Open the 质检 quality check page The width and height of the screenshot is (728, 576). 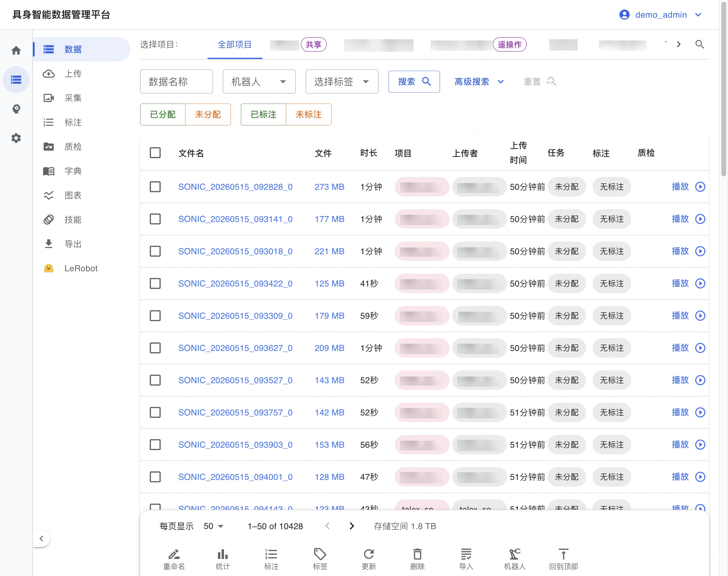81,147
